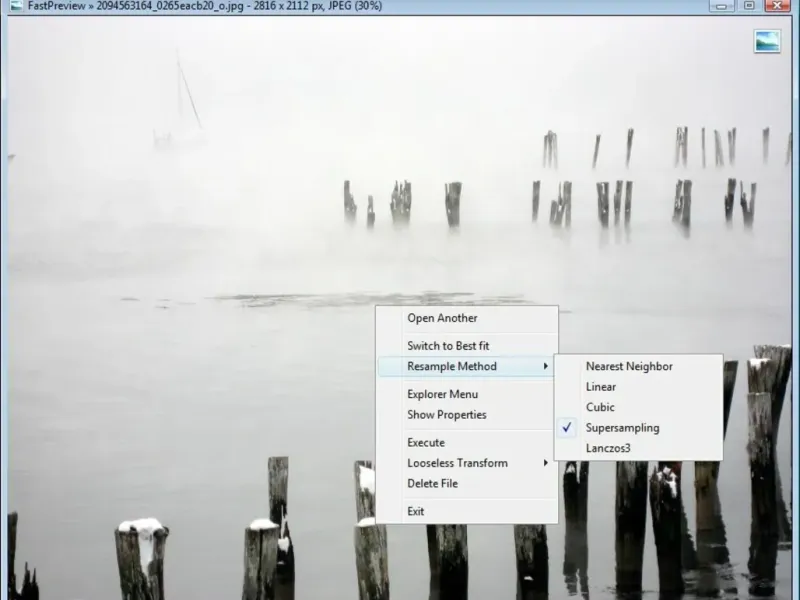The width and height of the screenshot is (800, 600).
Task: Open the Resample Method submenu
Action: 467,366
